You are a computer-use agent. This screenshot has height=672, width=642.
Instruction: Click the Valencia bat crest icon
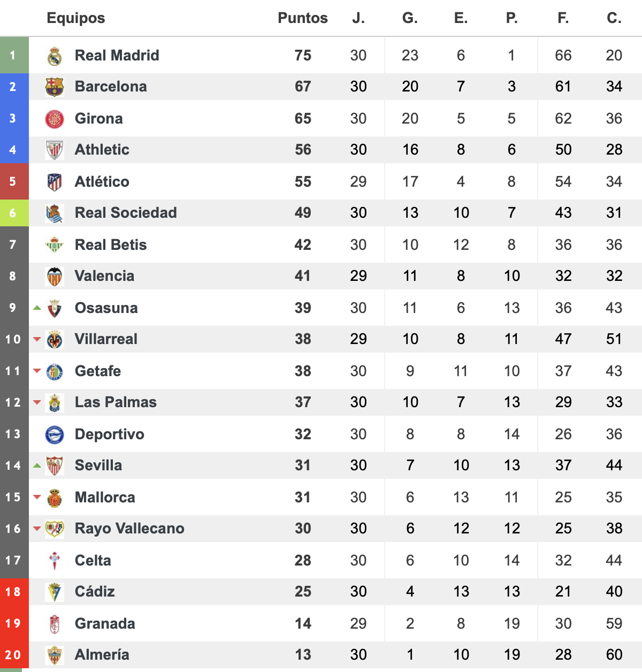tap(55, 276)
